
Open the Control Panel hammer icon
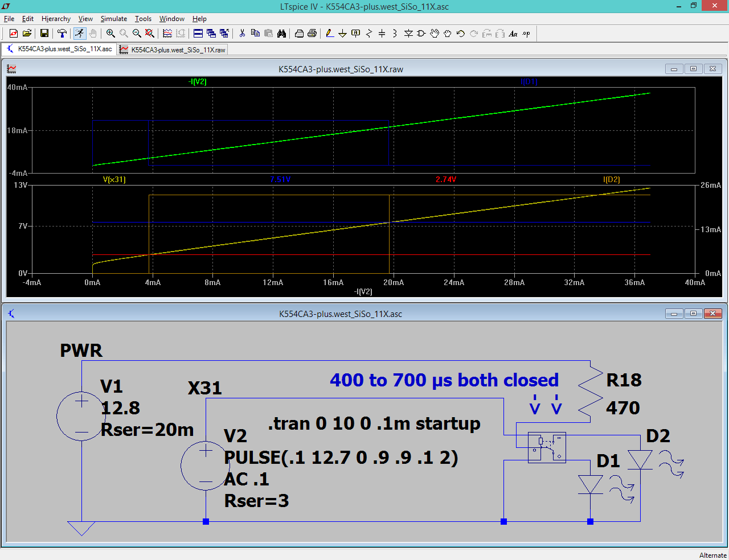pos(62,34)
